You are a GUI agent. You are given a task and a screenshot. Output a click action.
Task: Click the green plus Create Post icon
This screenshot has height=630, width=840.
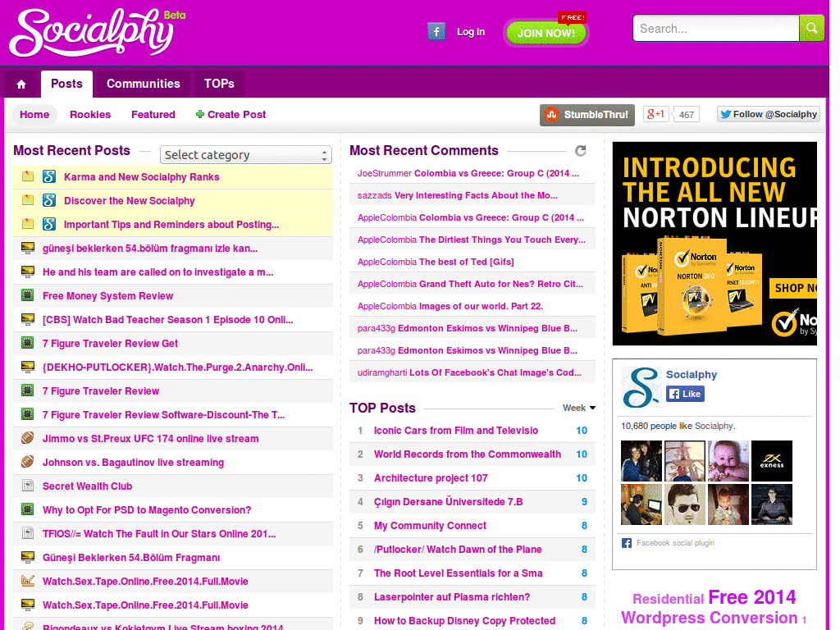[200, 114]
